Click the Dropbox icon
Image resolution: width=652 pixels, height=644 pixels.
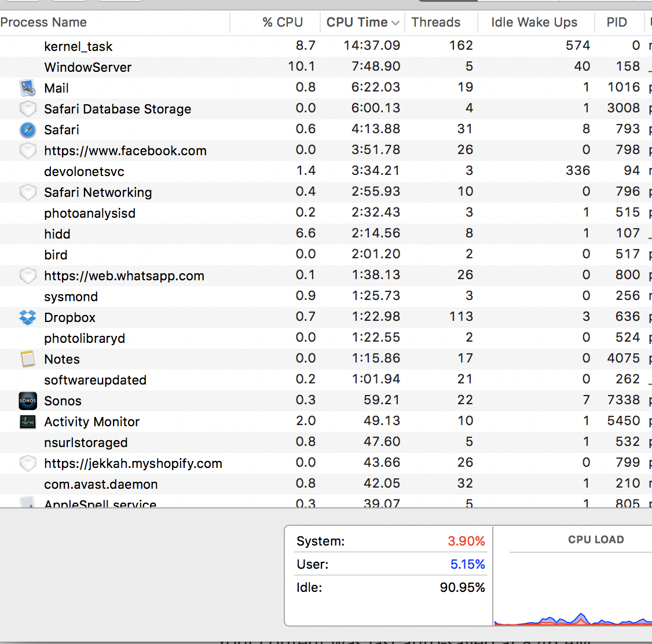pos(27,317)
